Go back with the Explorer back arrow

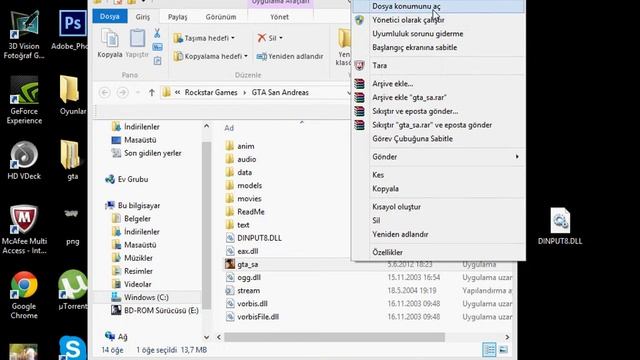(x=104, y=93)
